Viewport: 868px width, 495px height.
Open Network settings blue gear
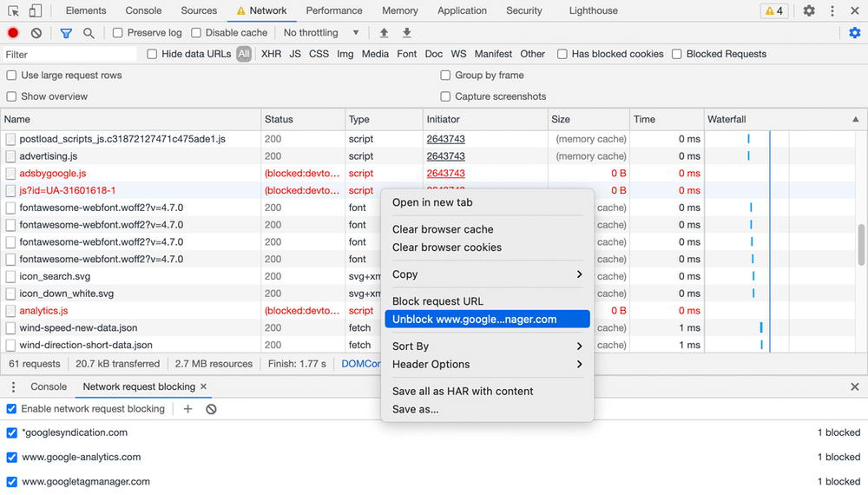click(x=855, y=33)
